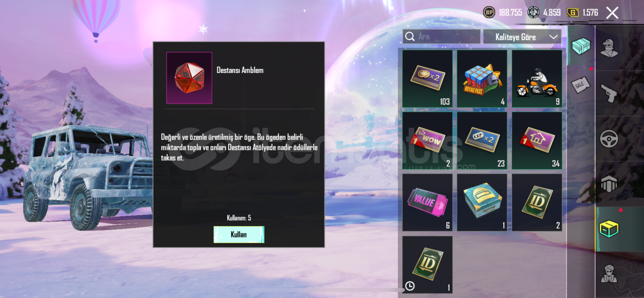Click the Ara search field
This screenshot has width=644, height=298.
(x=441, y=36)
